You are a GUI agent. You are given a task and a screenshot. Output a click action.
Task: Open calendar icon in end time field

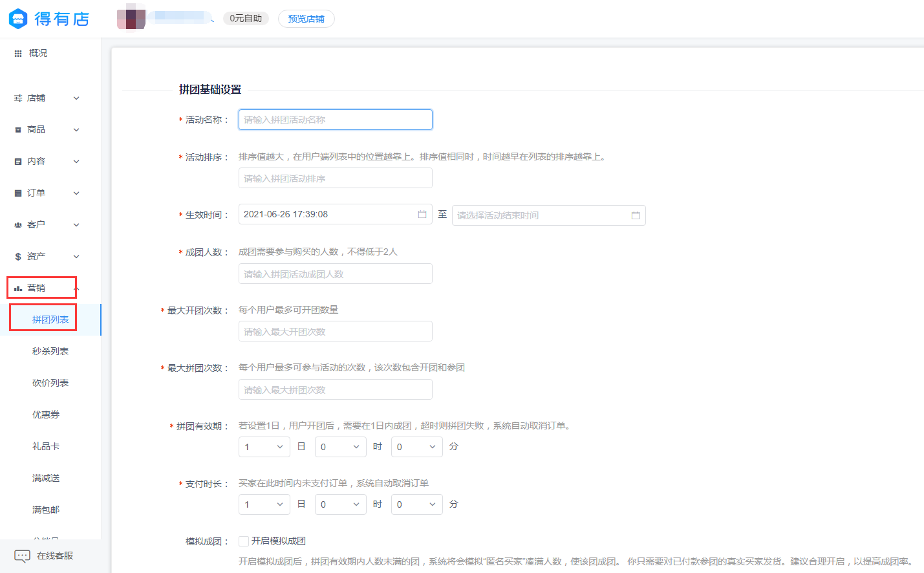(636, 215)
